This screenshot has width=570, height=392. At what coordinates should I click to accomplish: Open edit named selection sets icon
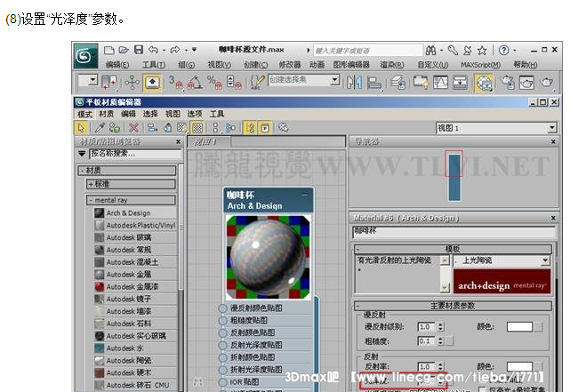coord(257,83)
